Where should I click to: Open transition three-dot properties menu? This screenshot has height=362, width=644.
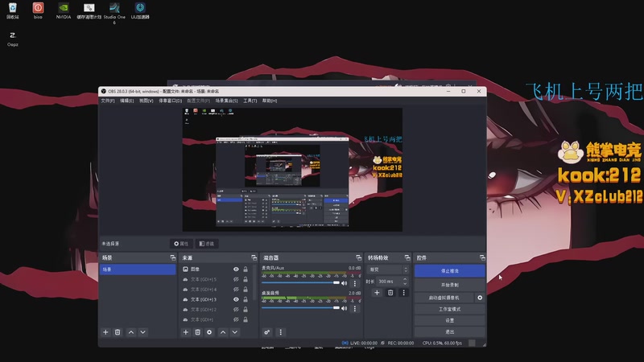click(403, 292)
